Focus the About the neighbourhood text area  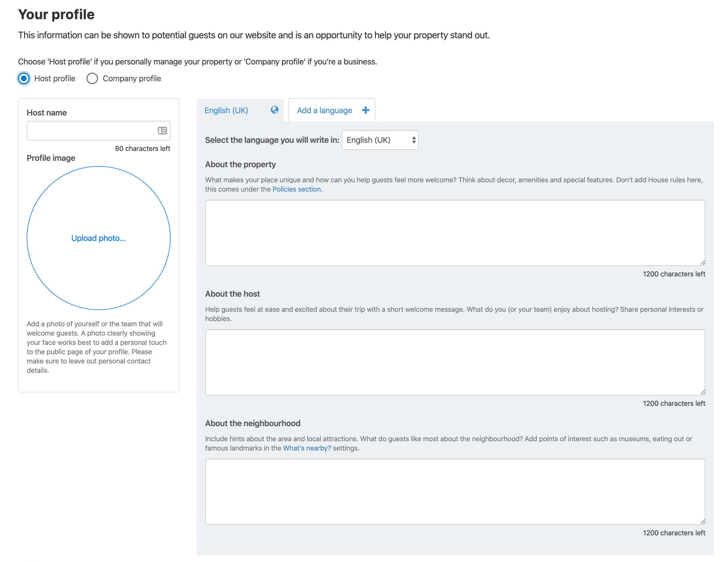pos(455,492)
